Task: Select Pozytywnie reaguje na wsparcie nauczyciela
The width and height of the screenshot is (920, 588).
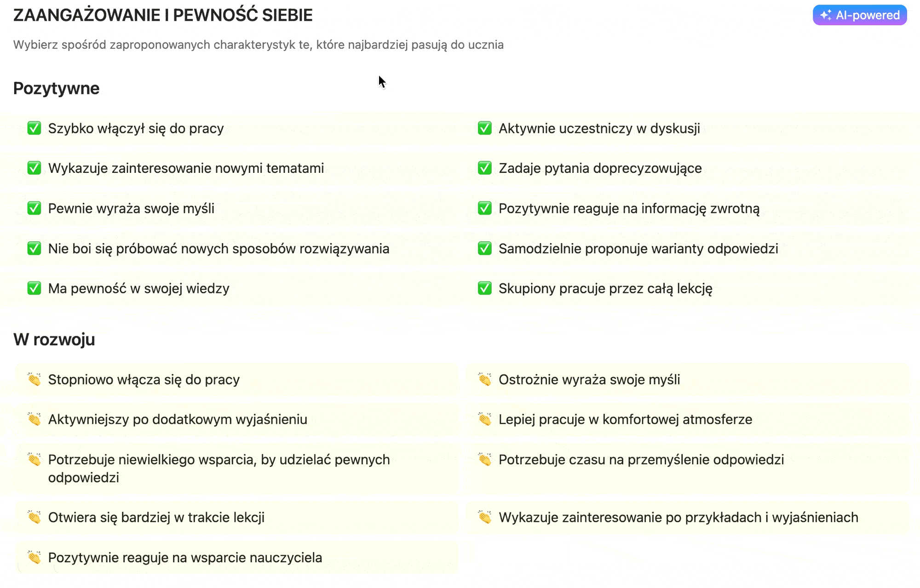Action: 237,557
